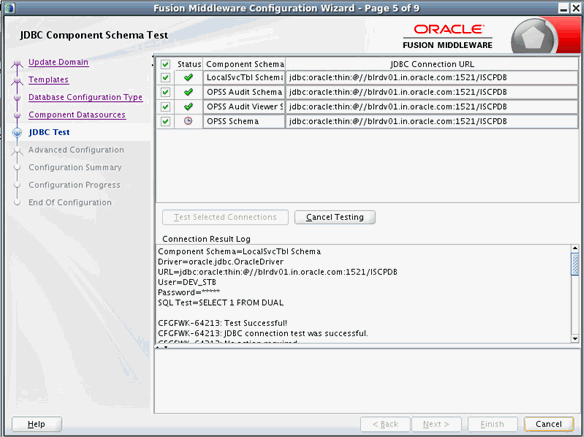The image size is (584, 437).
Task: Click the JDBC Test step marker icon
Action: click(x=17, y=132)
